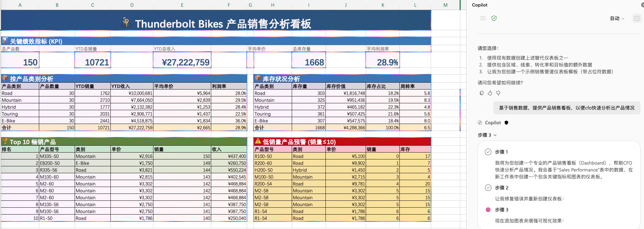Select top product M335-50 cell
Screen dimensions: 644x229
tap(57, 156)
